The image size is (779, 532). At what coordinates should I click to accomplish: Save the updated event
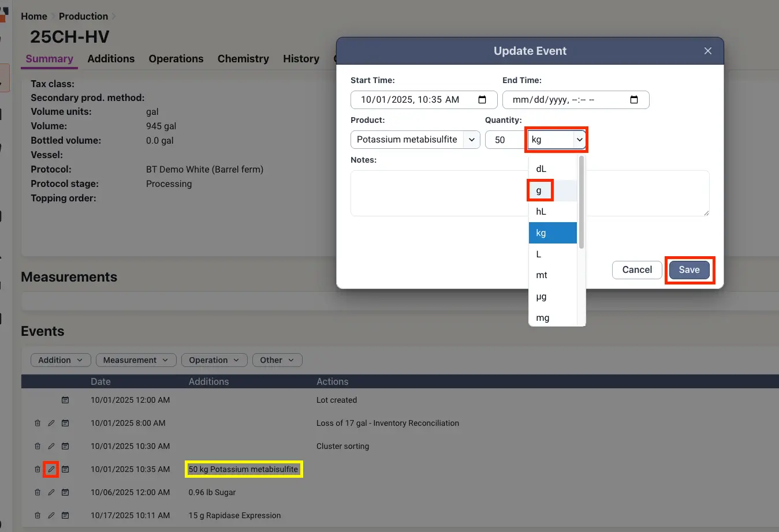click(689, 270)
